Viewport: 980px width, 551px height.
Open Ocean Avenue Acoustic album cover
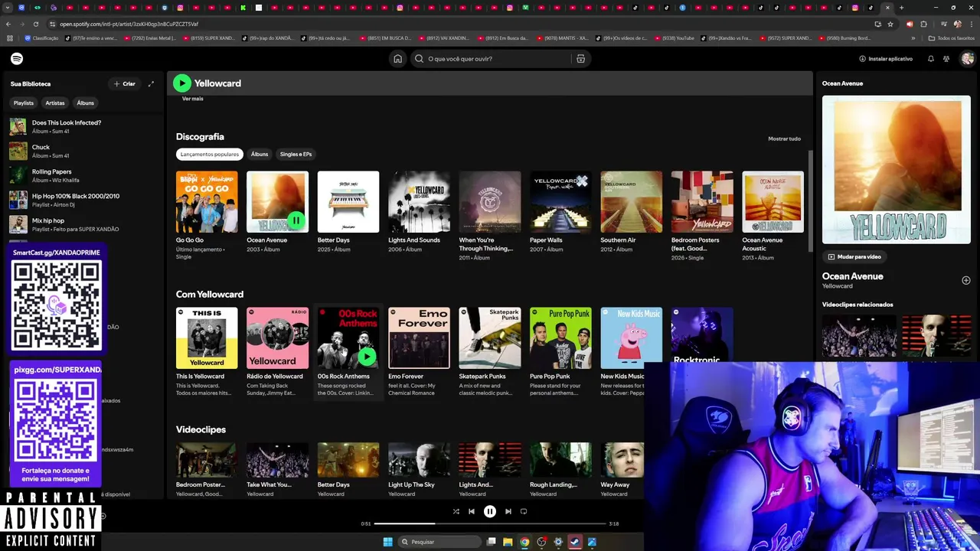(773, 201)
